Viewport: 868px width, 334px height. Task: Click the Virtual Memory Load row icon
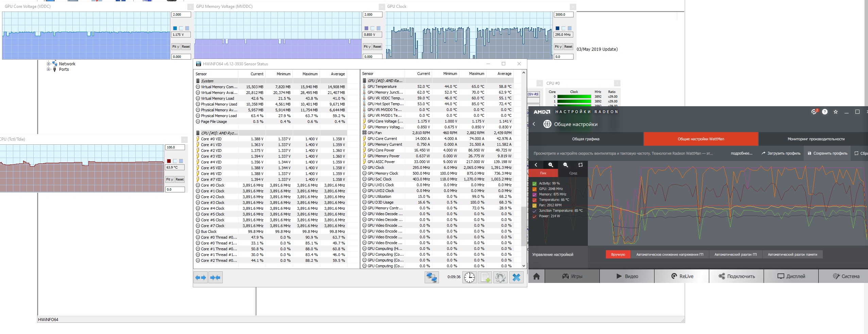pyautogui.click(x=198, y=98)
